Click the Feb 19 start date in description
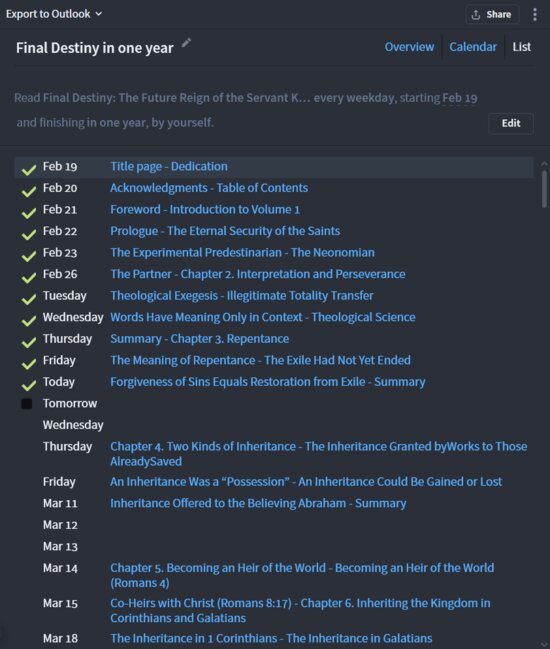The height and width of the screenshot is (649, 550). coord(460,98)
